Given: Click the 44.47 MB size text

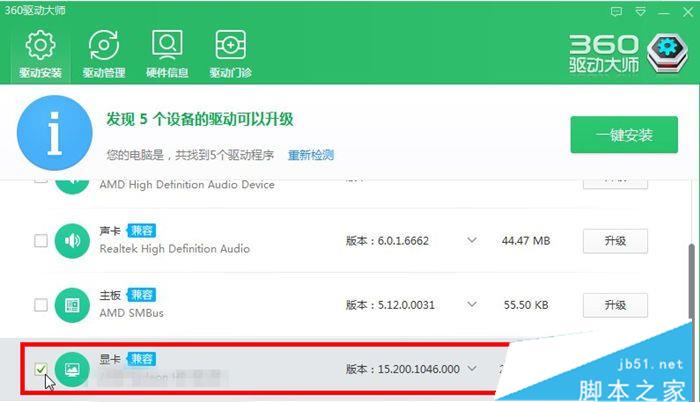Looking at the screenshot, I should click(525, 241).
